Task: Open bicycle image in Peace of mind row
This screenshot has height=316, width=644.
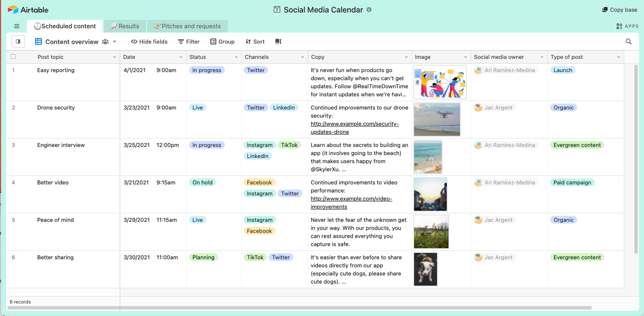Action: pyautogui.click(x=431, y=232)
